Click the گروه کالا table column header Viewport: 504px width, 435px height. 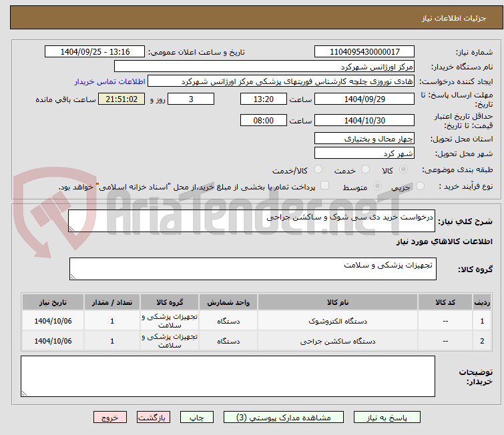[x=170, y=302]
